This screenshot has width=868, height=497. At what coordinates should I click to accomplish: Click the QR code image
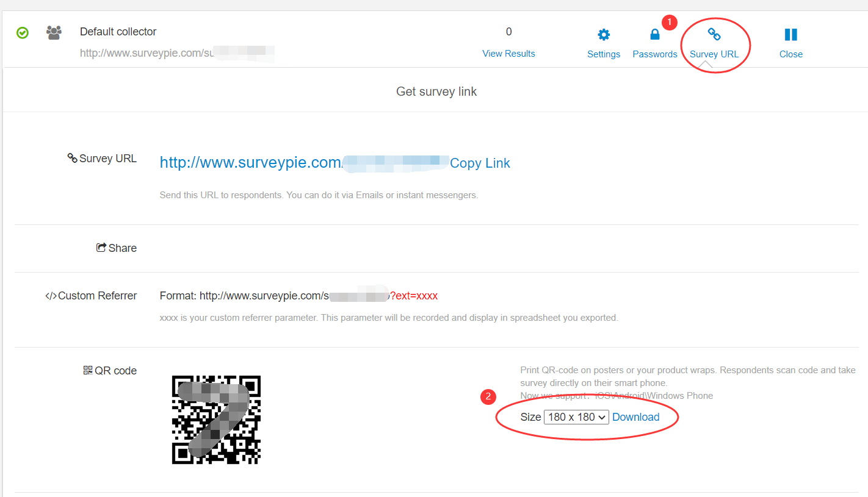pos(216,420)
